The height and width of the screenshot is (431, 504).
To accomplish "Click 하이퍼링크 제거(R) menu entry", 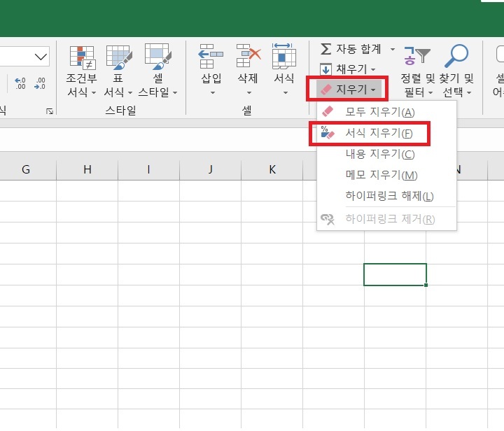I will point(386,219).
